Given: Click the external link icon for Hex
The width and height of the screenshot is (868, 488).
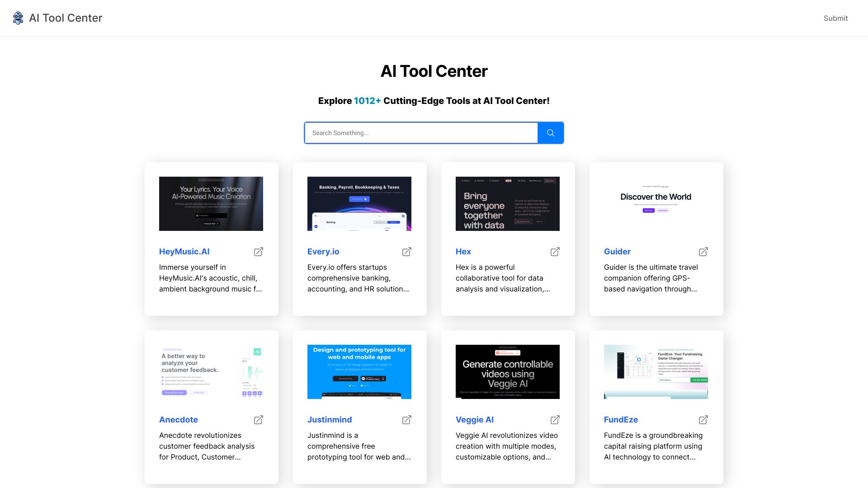Looking at the screenshot, I should [554, 251].
